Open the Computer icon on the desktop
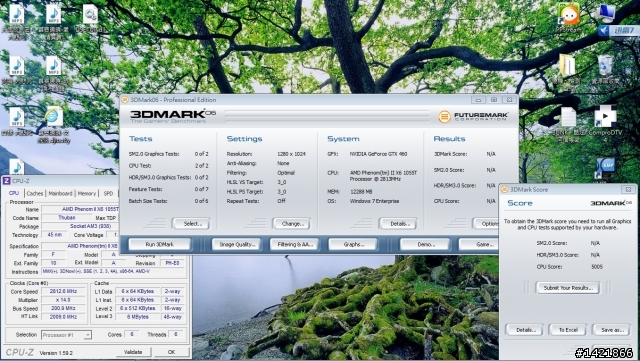The height and width of the screenshot is (361, 640). (x=606, y=13)
